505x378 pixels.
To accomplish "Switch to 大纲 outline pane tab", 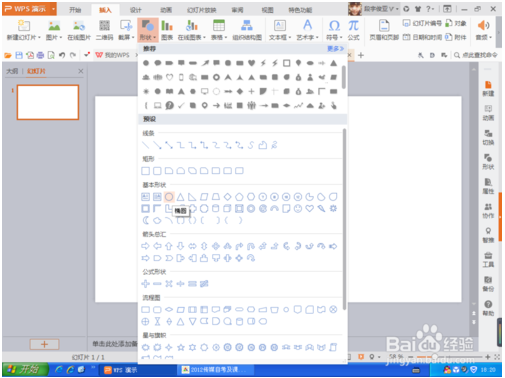I will 12,71.
